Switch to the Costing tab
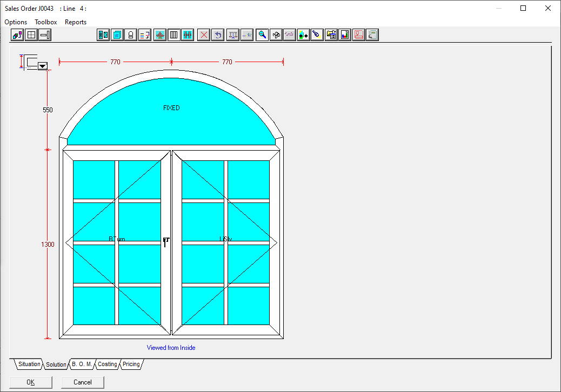This screenshot has height=392, width=561. click(107, 364)
